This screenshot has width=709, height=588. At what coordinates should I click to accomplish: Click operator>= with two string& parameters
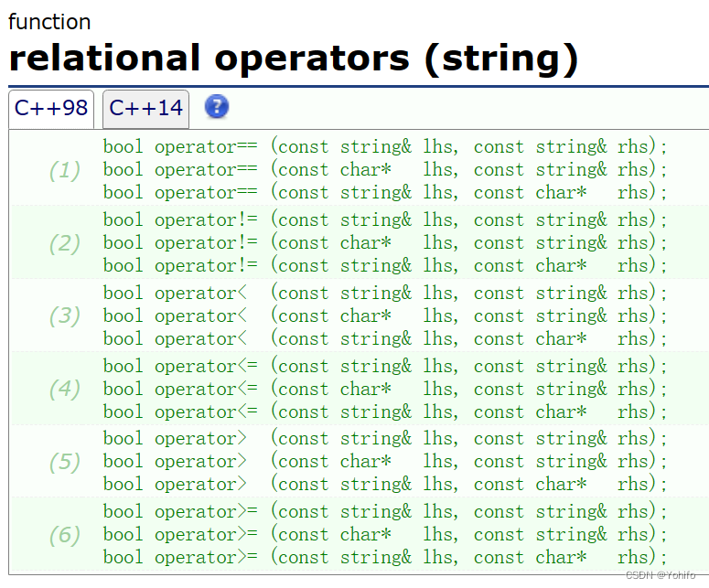pos(385,511)
